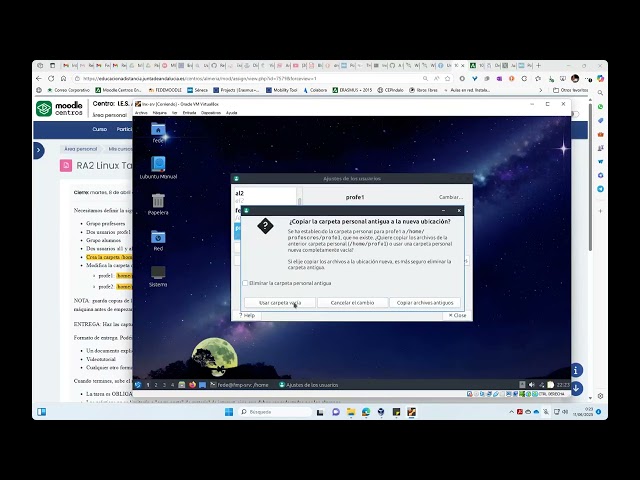Click the browser home icon

point(63,78)
